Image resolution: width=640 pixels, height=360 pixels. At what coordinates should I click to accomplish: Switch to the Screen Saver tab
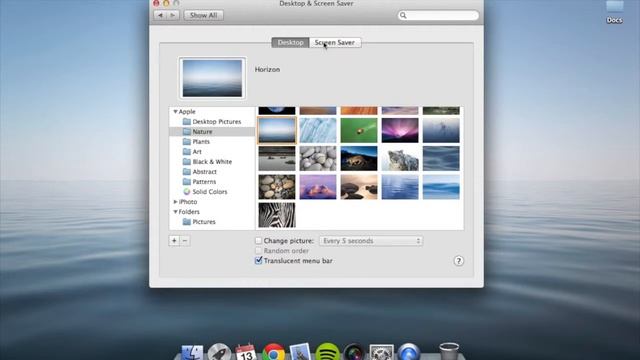click(x=335, y=42)
